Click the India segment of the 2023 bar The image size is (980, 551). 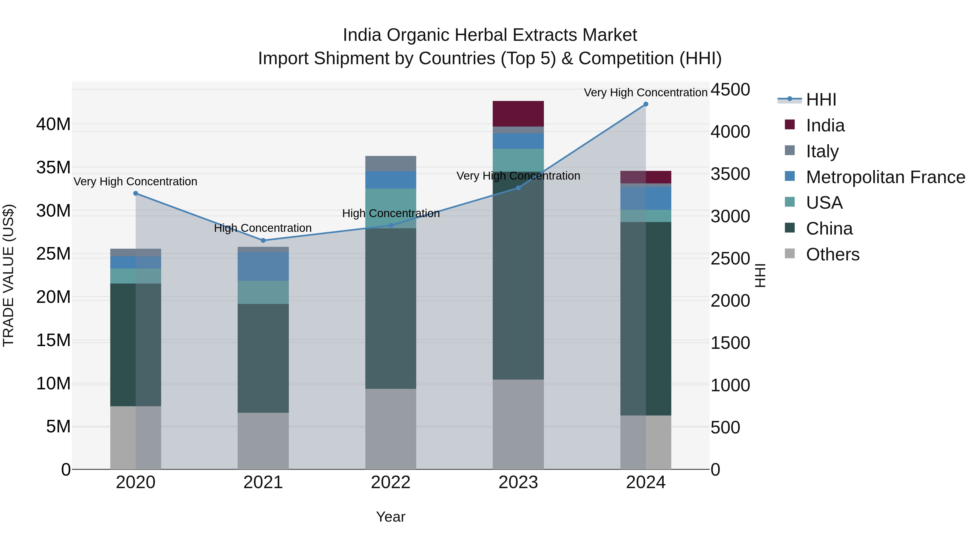[x=518, y=114]
